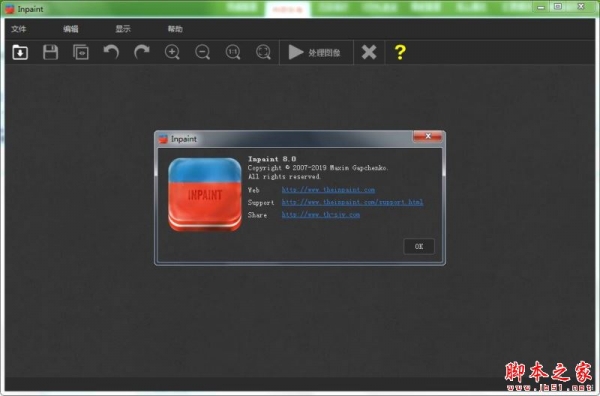Screen dimensions: 600x396
Task: Open the Support page link
Action: [x=352, y=202]
